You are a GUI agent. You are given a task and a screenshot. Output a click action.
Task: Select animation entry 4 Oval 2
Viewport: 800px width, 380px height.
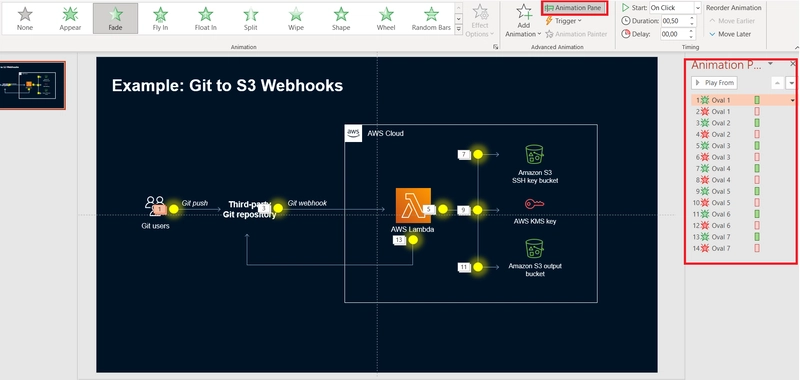743,134
